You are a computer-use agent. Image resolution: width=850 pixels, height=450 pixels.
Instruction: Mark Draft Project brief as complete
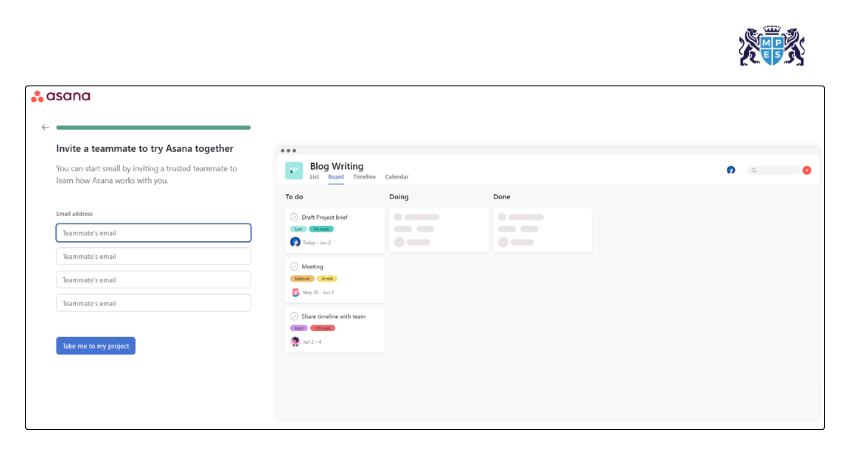point(294,217)
